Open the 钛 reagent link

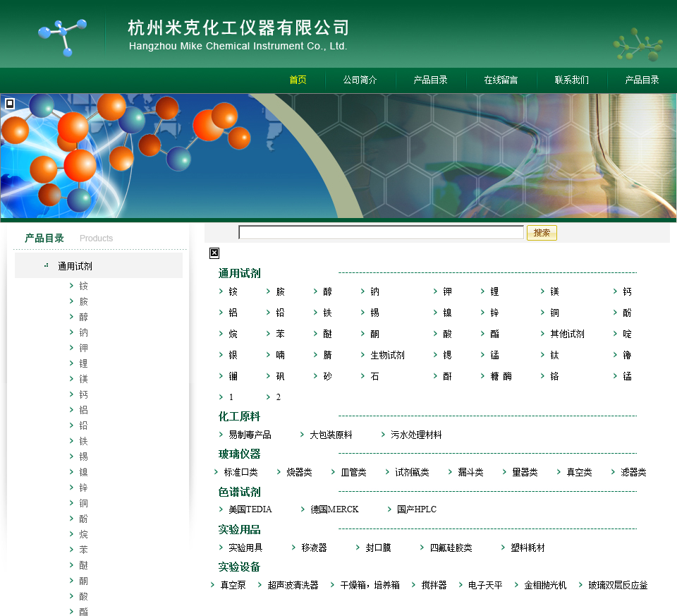click(x=554, y=355)
